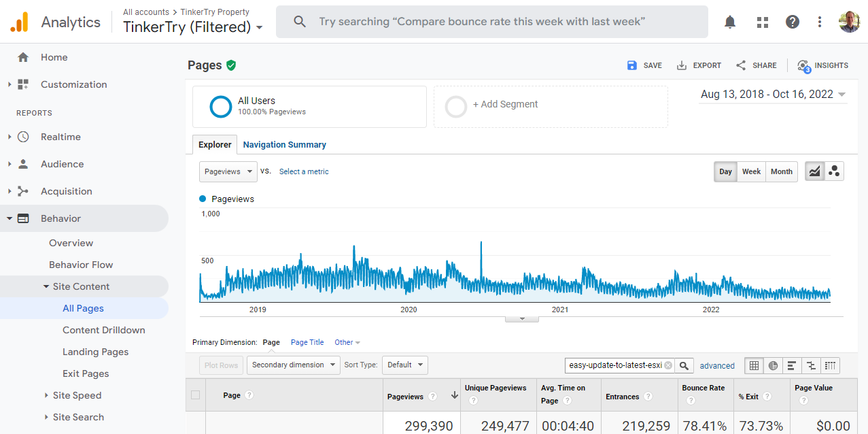Open the Pageviews metric dropdown

pyautogui.click(x=228, y=171)
